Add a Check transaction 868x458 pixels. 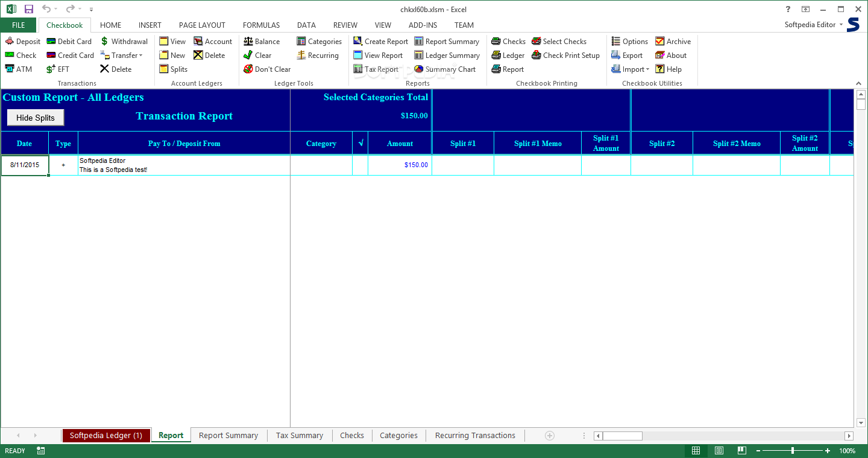21,56
